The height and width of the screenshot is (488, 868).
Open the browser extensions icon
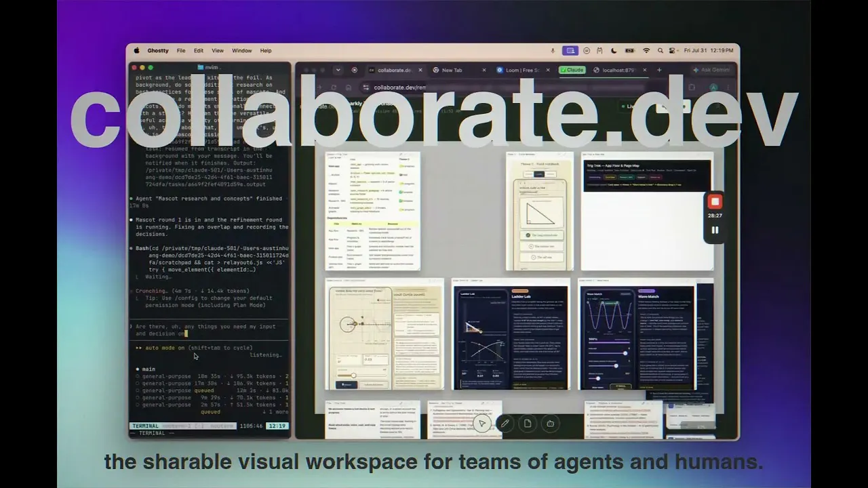[x=692, y=87]
